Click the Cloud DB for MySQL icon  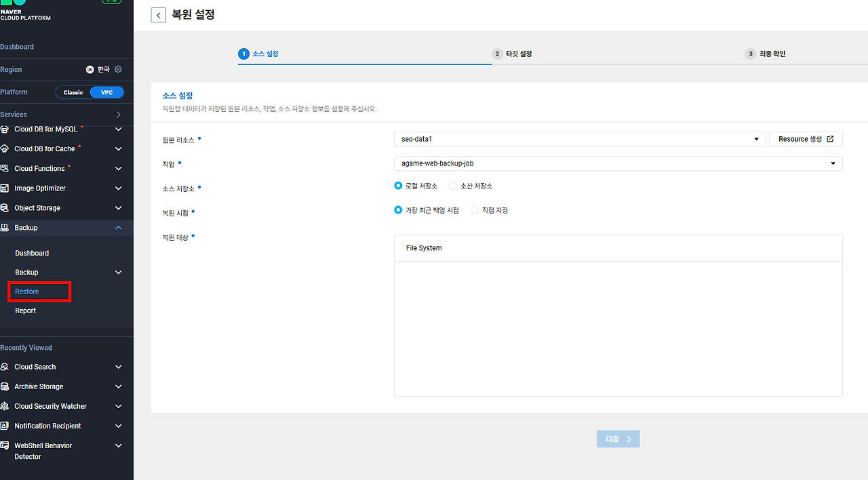pyautogui.click(x=5, y=129)
